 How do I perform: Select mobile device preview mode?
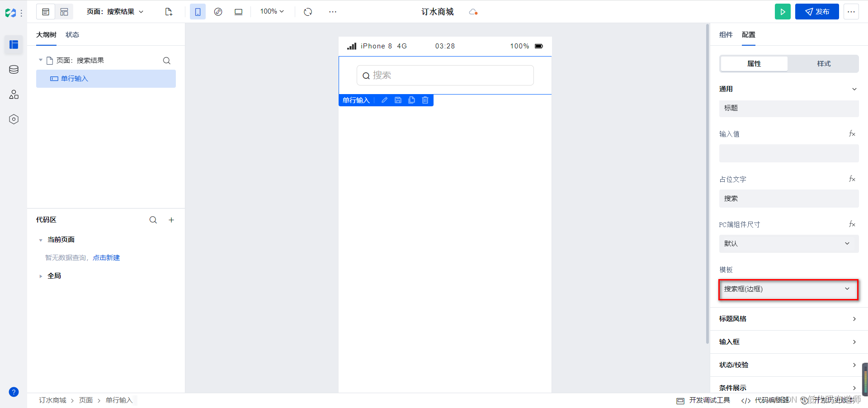198,12
